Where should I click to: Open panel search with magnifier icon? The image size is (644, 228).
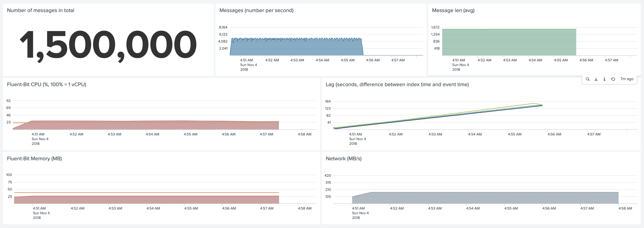[x=587, y=79]
